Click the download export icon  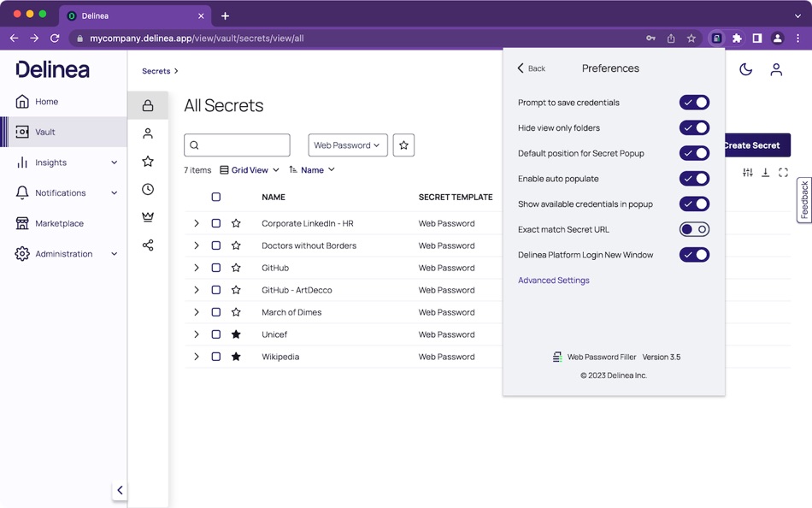tap(765, 172)
